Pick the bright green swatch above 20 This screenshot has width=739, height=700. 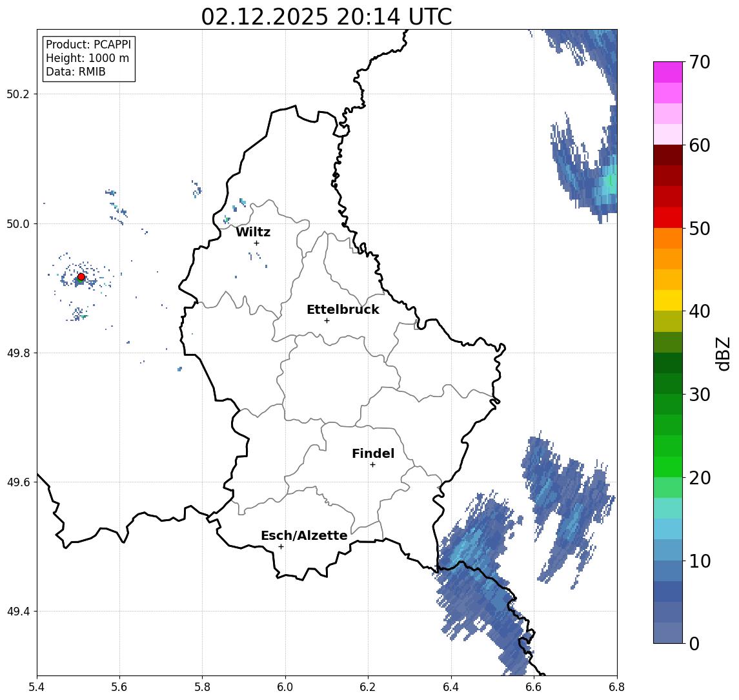[668, 466]
